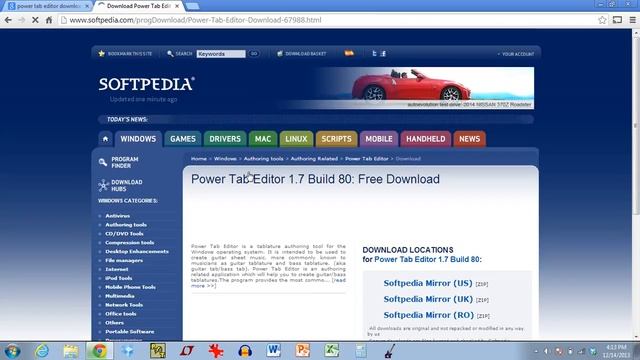Click the Nissan 370Z Roadster banner

click(424, 88)
